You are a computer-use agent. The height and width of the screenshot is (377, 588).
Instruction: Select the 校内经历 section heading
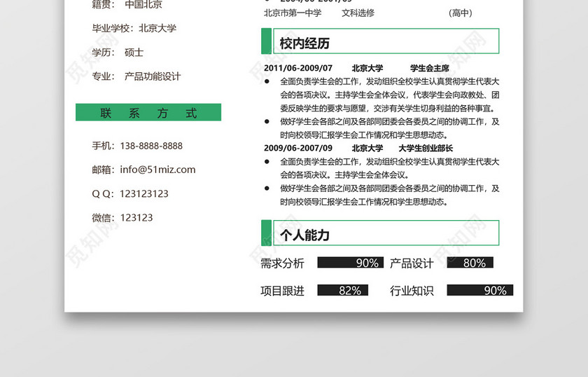[304, 43]
